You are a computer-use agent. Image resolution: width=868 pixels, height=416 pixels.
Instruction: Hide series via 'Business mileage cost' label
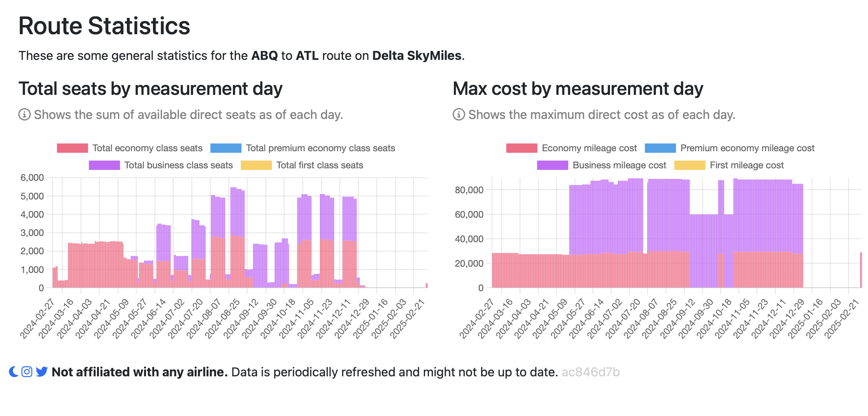619,165
